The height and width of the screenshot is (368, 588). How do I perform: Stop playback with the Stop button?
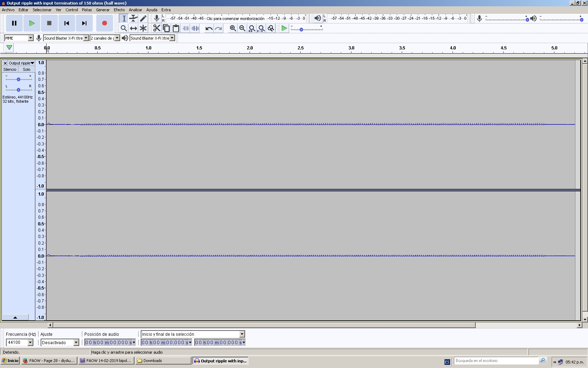click(49, 23)
